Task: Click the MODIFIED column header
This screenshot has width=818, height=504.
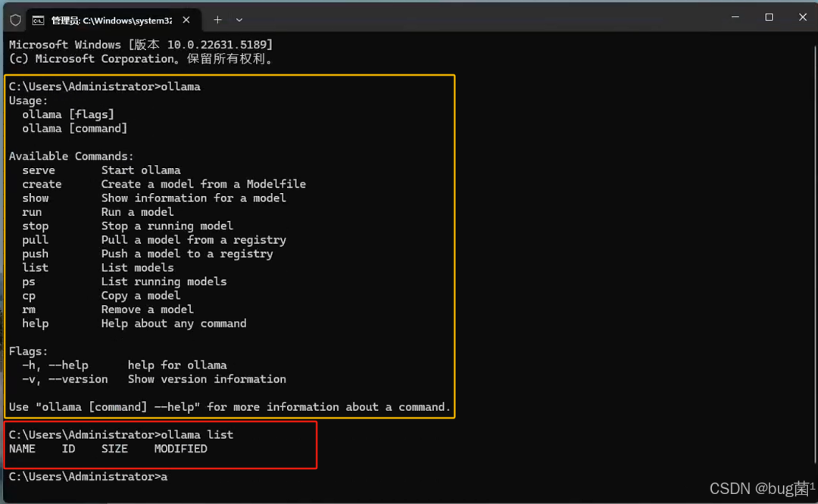Action: (x=180, y=450)
